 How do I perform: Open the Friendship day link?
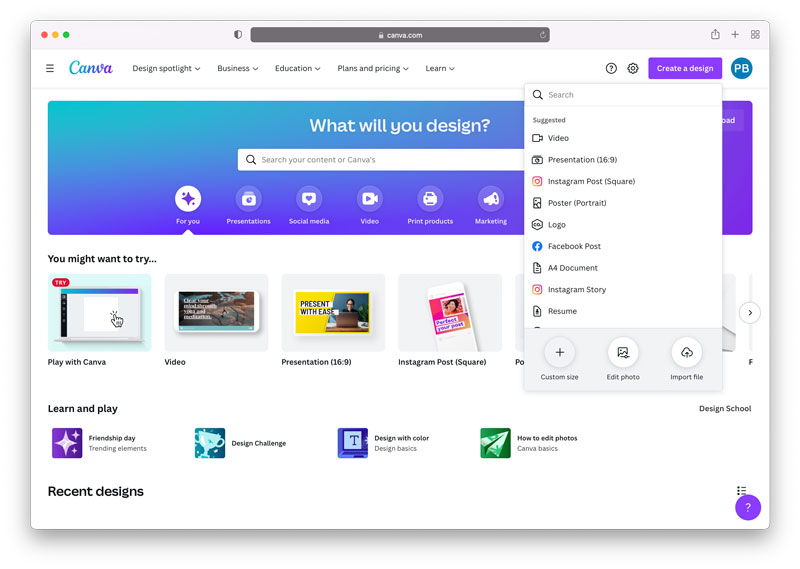tap(112, 438)
